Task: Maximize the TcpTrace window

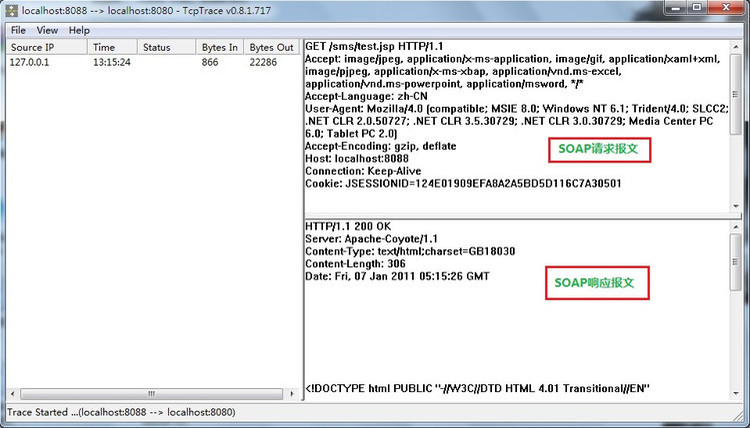Action: pos(697,8)
